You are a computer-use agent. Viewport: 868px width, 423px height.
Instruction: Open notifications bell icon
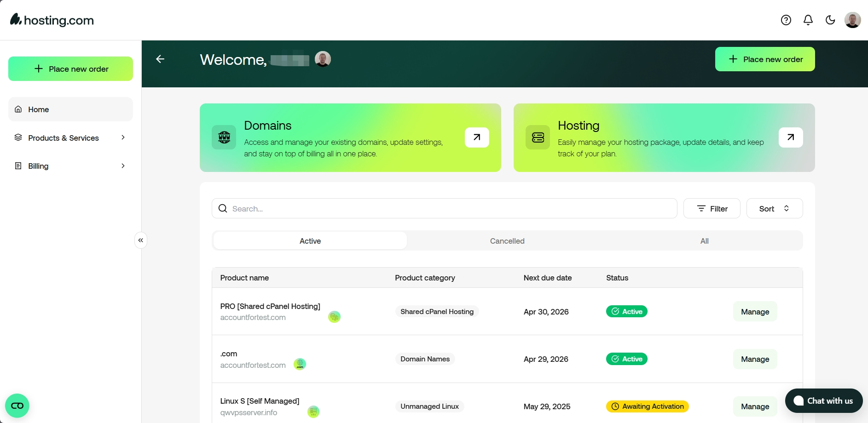coord(808,20)
